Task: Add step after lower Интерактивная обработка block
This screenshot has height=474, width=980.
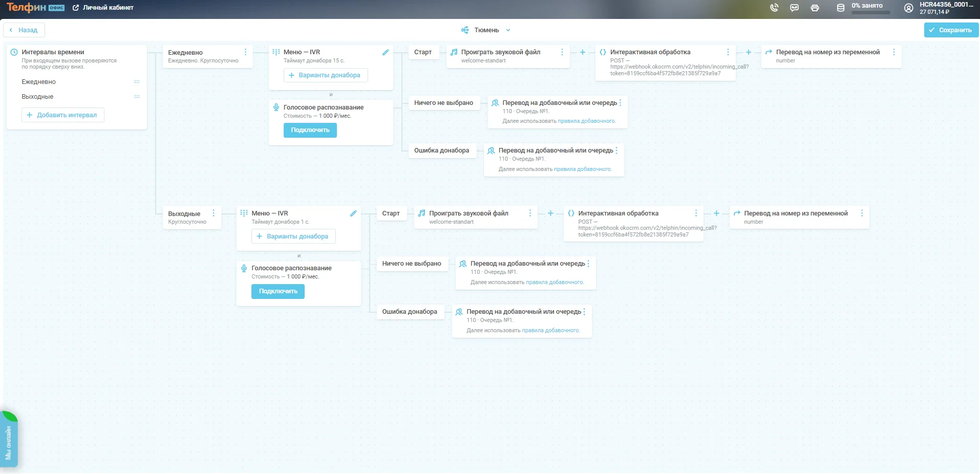Action: coord(716,213)
